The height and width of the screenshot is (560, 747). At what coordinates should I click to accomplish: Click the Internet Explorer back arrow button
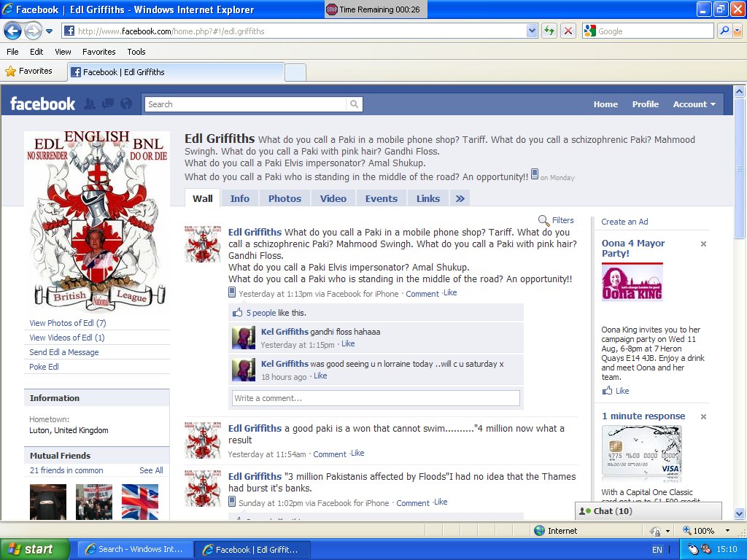click(x=12, y=31)
